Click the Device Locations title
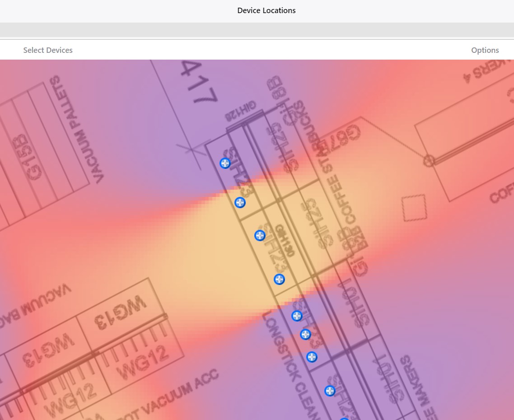This screenshot has width=514, height=420. tap(266, 10)
